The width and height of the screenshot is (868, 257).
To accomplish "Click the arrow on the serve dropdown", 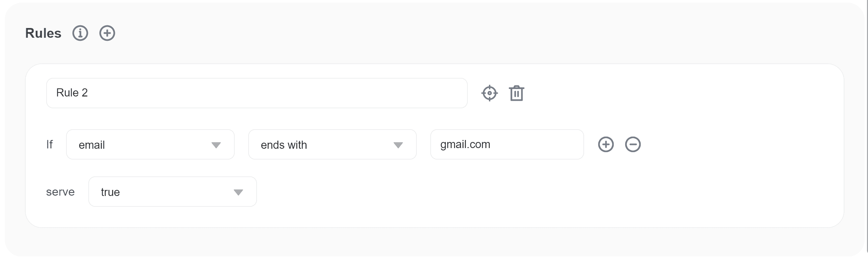I will 238,192.
